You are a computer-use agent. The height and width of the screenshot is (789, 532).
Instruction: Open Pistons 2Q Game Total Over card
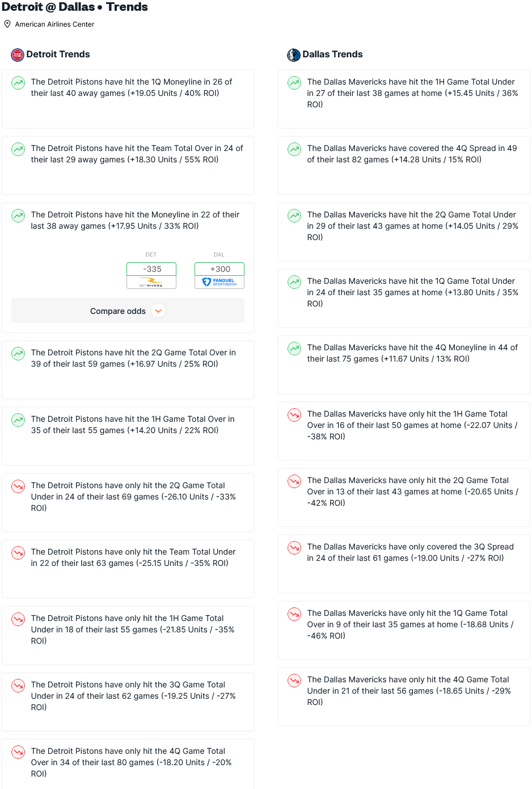tap(128, 370)
